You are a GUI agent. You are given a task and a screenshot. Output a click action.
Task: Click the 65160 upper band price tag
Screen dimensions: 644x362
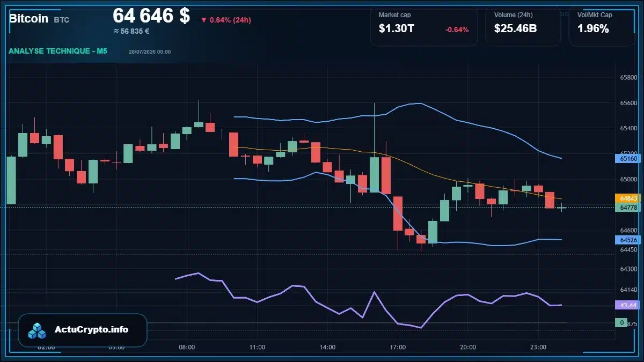click(x=628, y=159)
